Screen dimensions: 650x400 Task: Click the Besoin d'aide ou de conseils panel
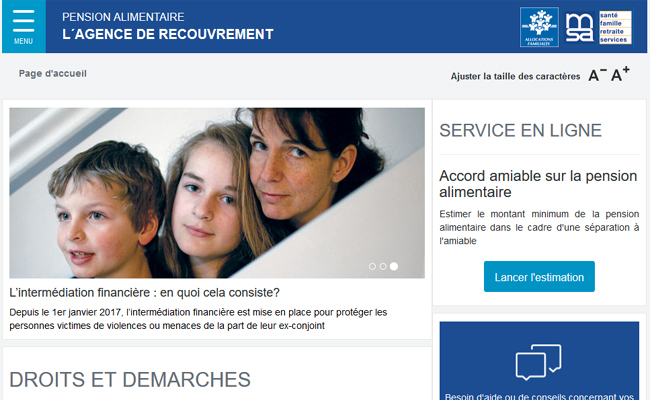(x=539, y=361)
